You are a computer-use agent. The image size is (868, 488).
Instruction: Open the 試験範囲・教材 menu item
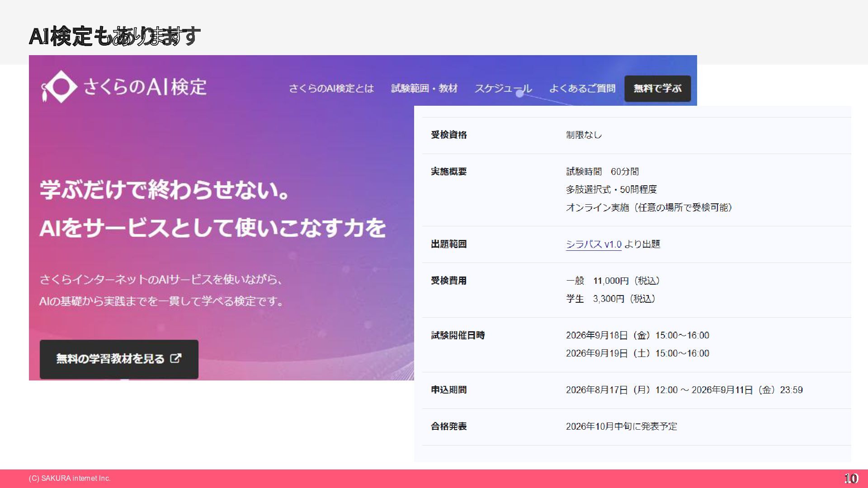(424, 89)
